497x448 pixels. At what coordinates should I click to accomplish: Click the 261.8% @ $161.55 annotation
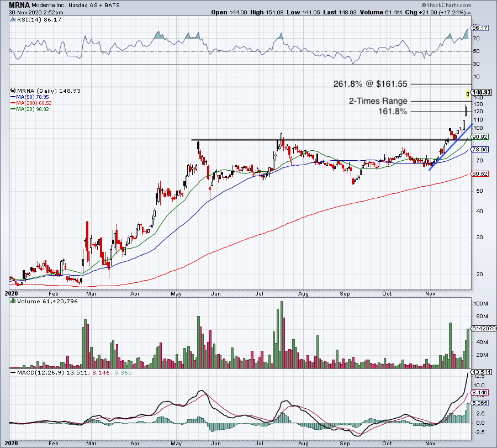coord(370,84)
